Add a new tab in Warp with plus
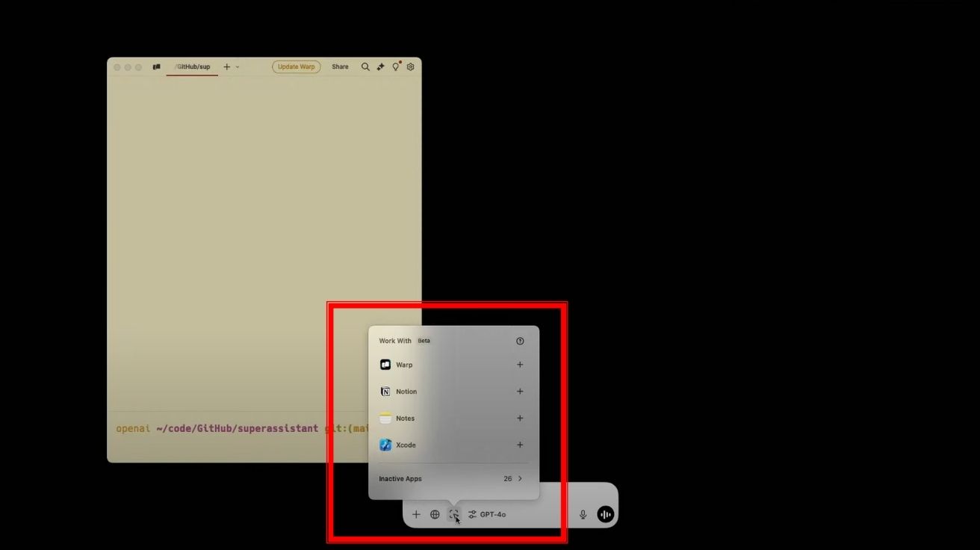 [227, 67]
